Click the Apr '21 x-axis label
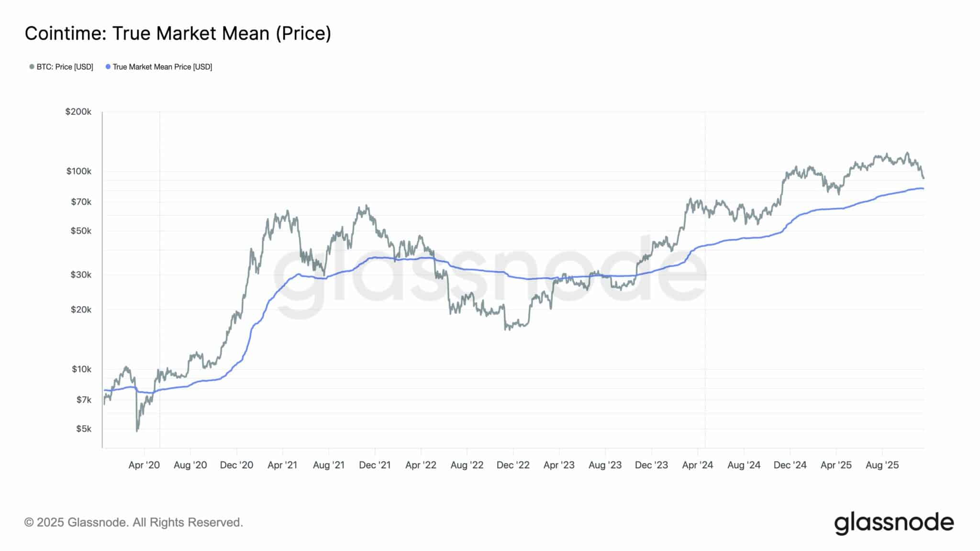 pos(282,465)
